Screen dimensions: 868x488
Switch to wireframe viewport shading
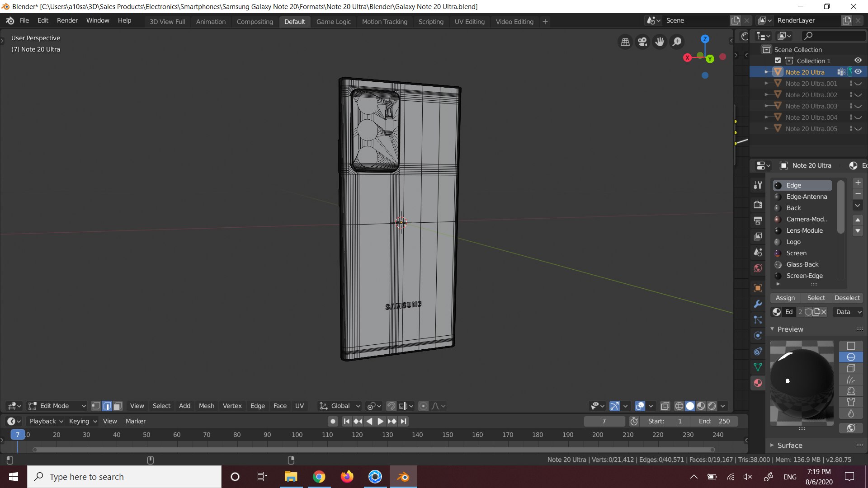(x=679, y=406)
